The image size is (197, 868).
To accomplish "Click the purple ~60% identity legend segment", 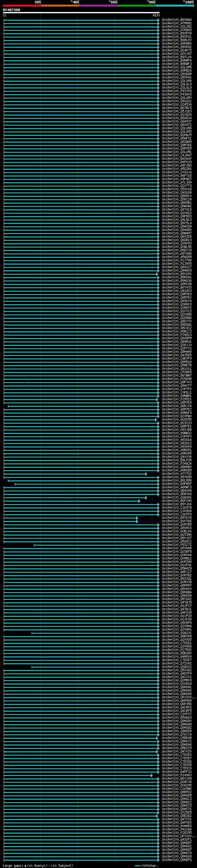I will pos(98,6).
